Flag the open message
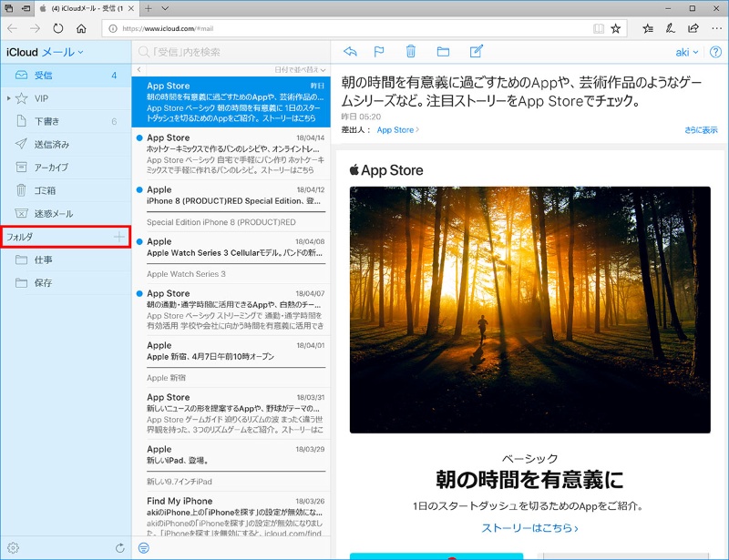729x560 pixels. tap(380, 52)
